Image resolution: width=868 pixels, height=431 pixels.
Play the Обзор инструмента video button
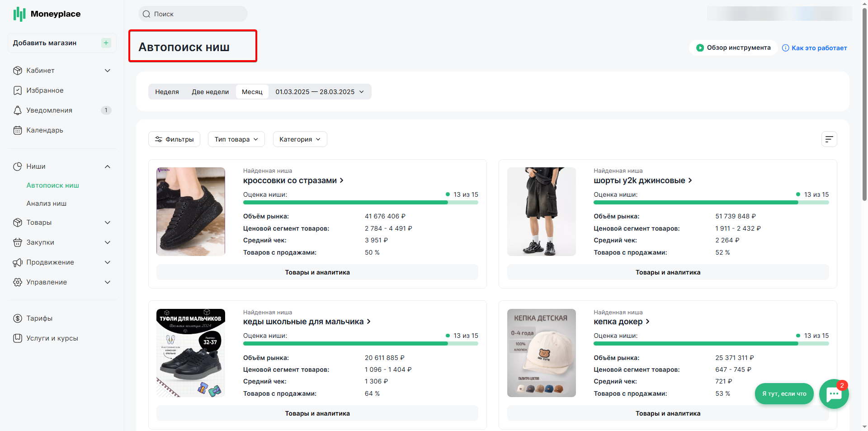pos(733,47)
